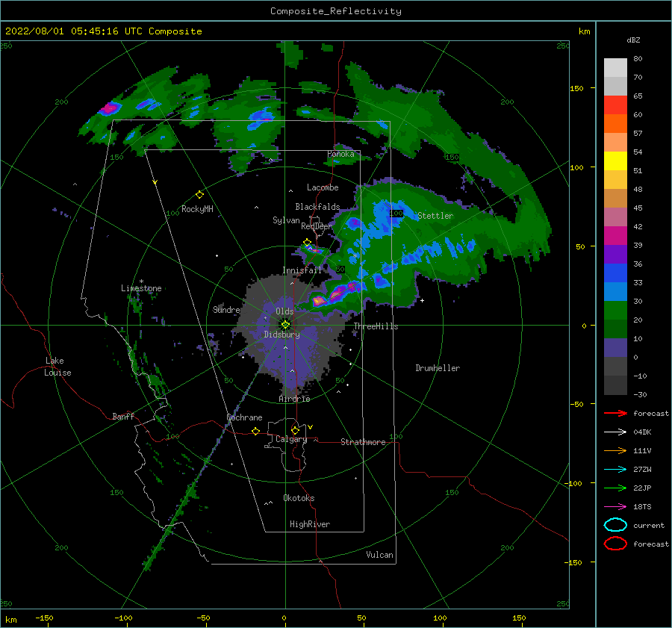Click the Composite_Reflectivity title text

(336, 11)
